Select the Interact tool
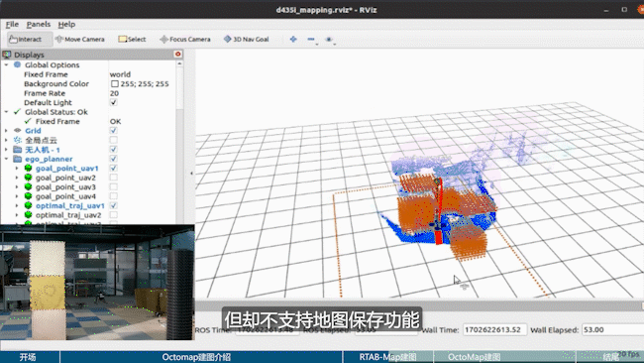 pos(26,39)
